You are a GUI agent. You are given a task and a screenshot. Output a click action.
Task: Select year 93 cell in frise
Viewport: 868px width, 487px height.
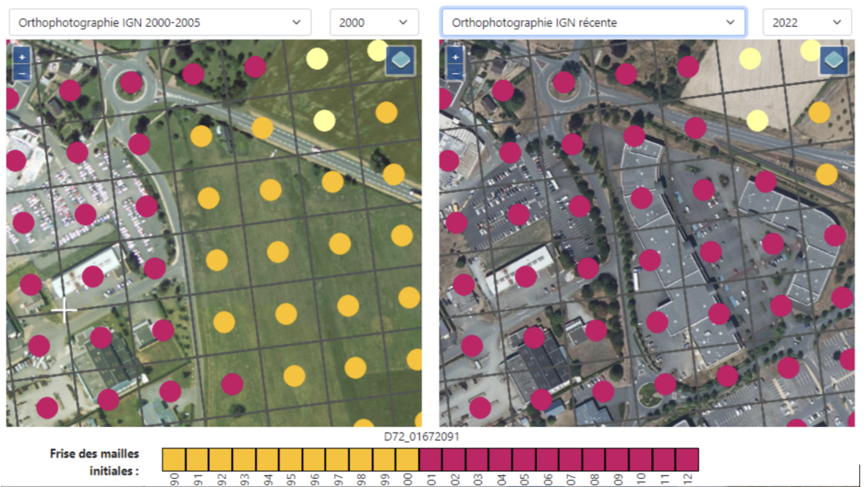pyautogui.click(x=244, y=459)
